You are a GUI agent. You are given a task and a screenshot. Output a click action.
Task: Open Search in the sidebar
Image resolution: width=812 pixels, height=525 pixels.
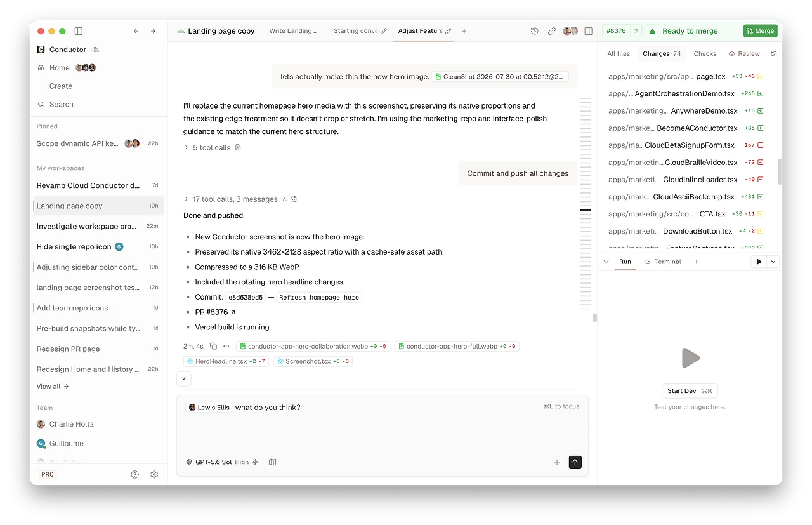(x=62, y=104)
